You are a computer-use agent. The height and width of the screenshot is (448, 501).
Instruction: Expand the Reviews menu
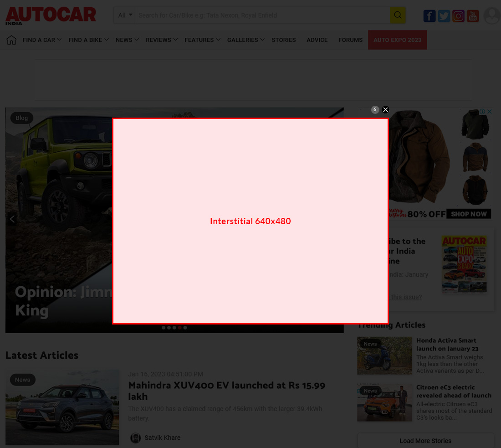[162, 40]
